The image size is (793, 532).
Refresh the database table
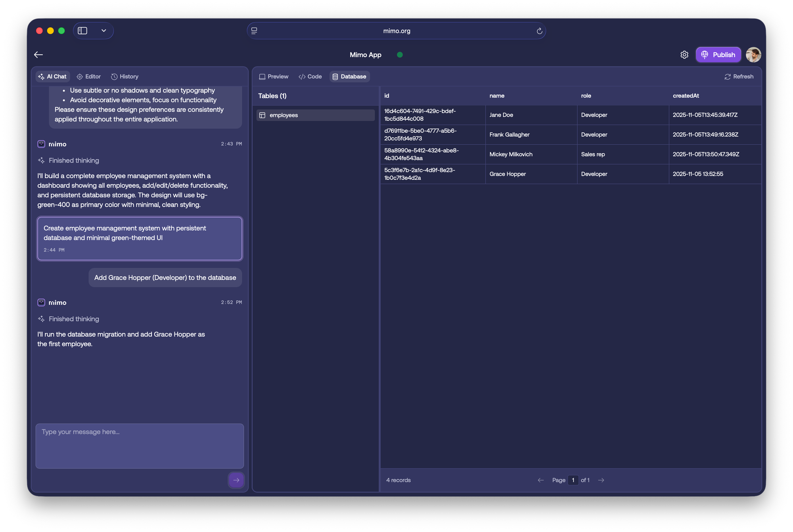[x=739, y=77]
